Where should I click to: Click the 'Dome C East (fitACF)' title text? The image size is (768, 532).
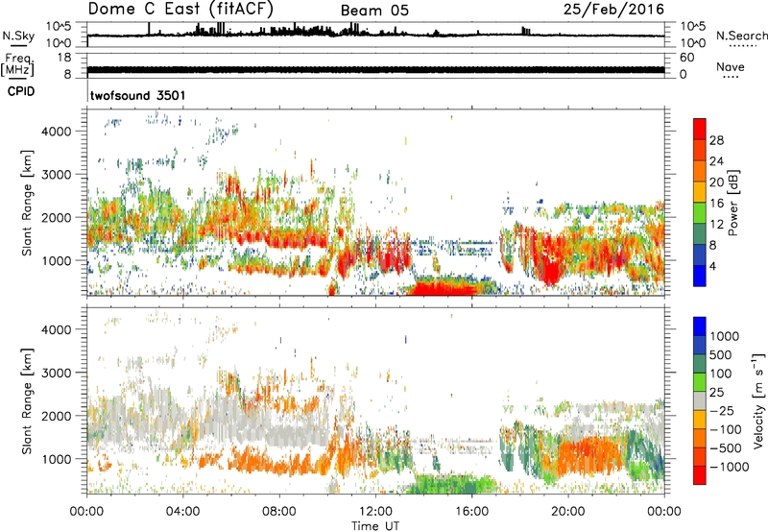click(x=180, y=9)
